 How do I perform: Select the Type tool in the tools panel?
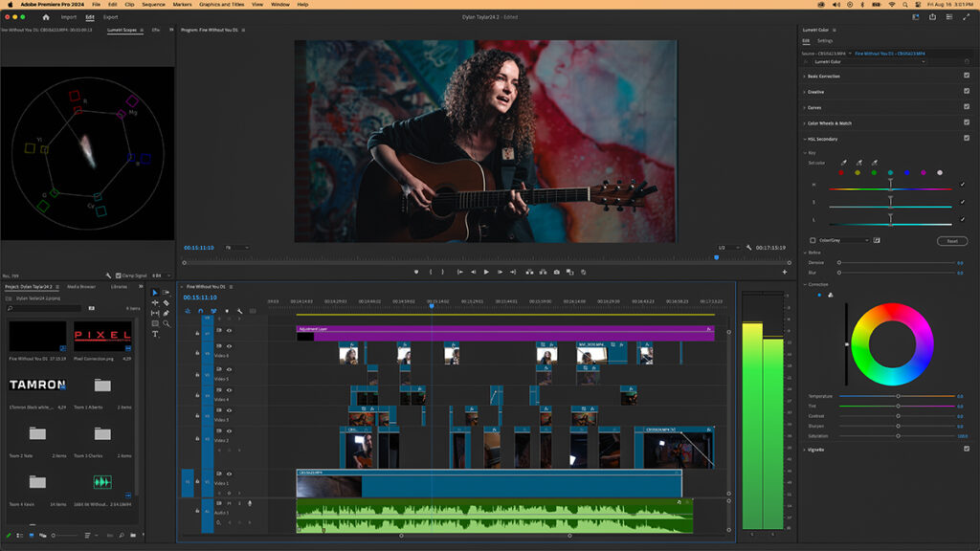[x=155, y=334]
